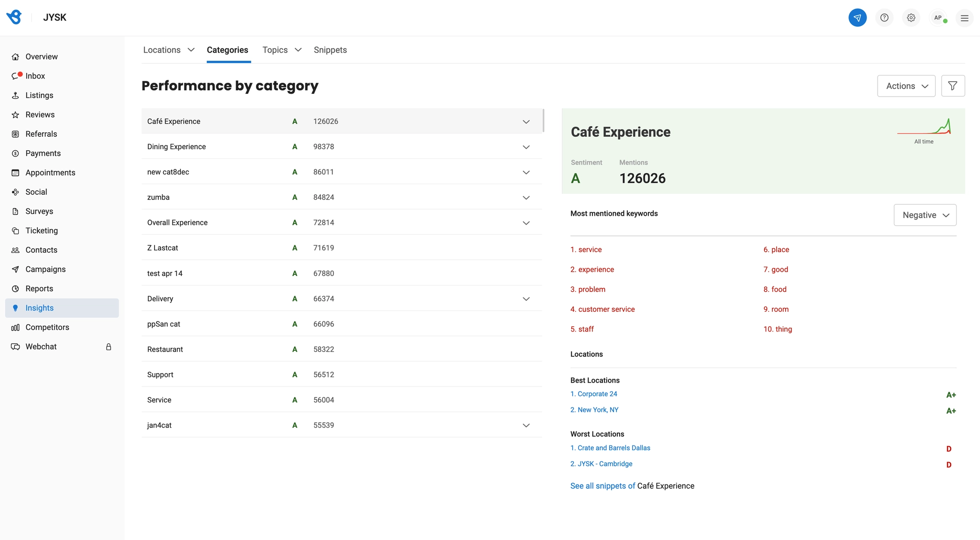Click the Payments dollar icon
Screen dimensions: 980x540
click(15, 154)
